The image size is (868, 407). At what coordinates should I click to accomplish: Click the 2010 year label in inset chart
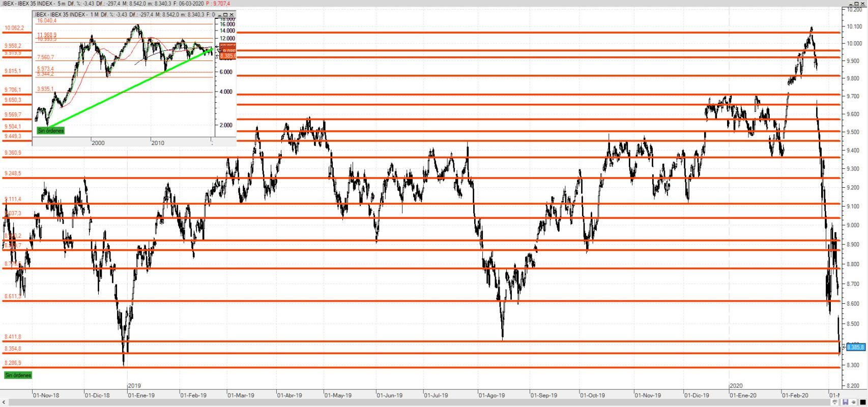tap(158, 143)
